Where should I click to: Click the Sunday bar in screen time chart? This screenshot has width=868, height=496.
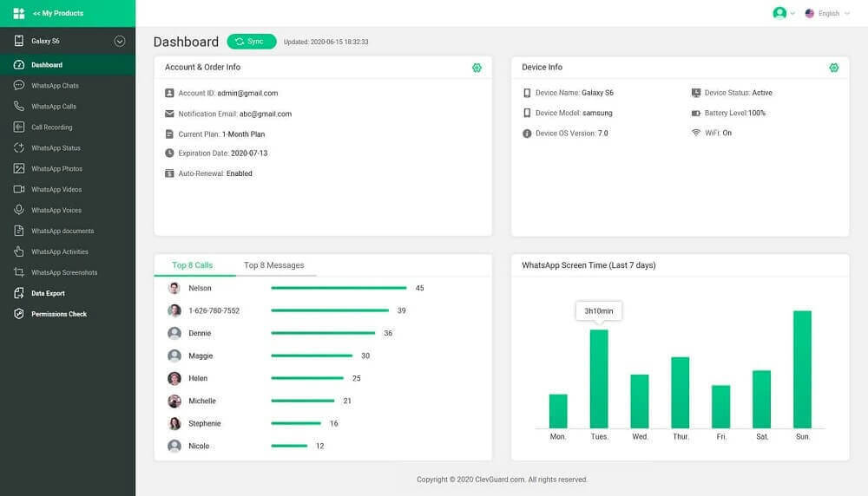coord(802,369)
